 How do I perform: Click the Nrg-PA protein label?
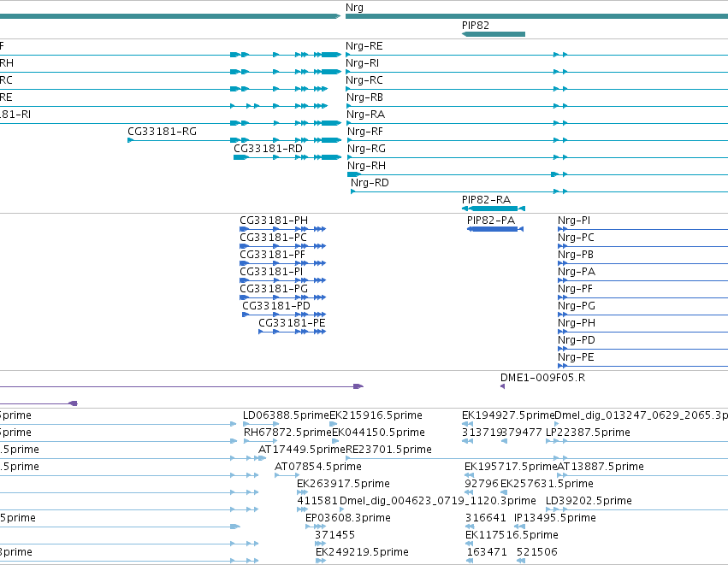click(x=577, y=271)
